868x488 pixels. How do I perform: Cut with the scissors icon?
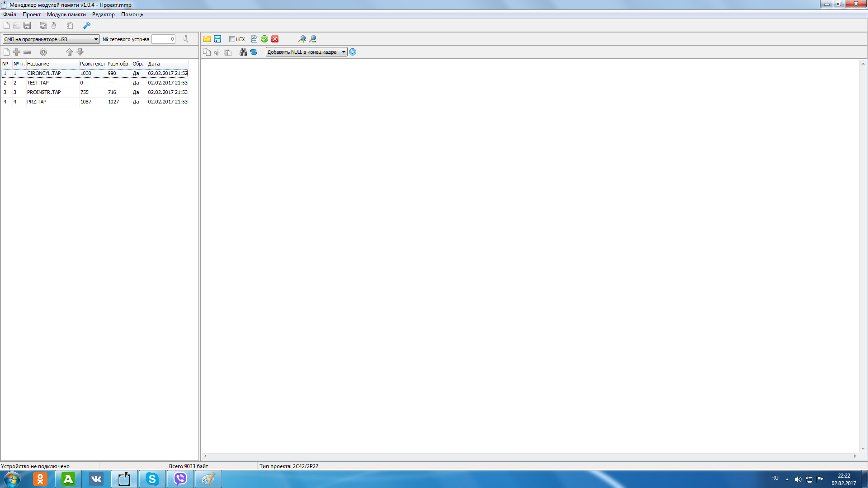click(217, 52)
